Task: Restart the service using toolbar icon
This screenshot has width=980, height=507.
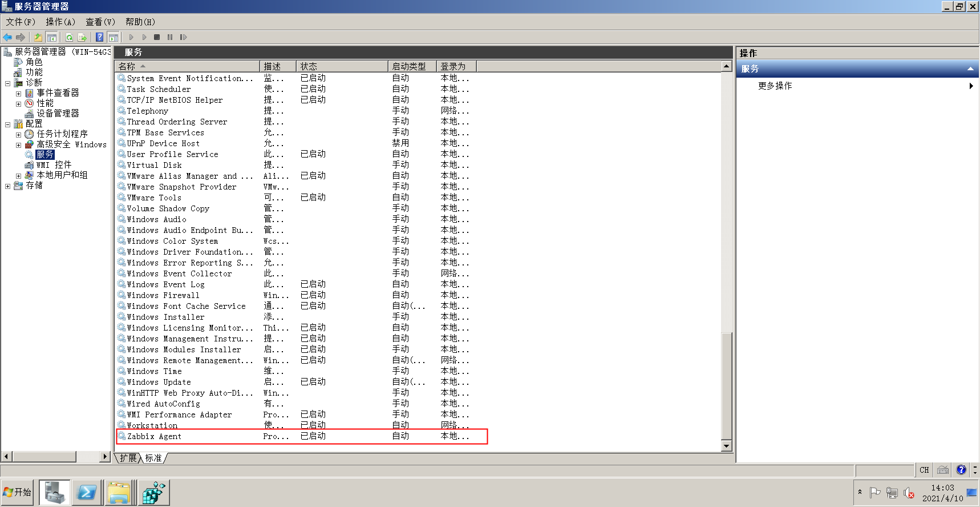Action: [x=183, y=37]
